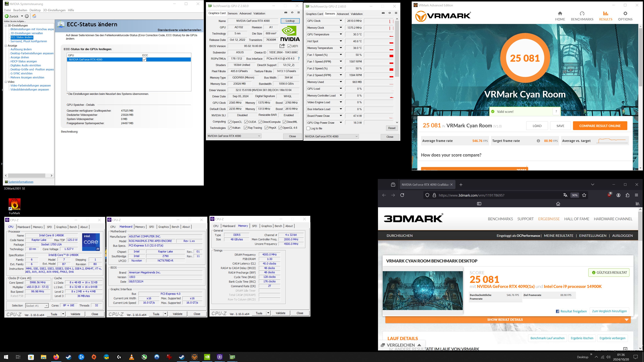This screenshot has width=644, height=362.
Task: Toggle DirectCompute checkbox in GPU-Z
Action: (x=260, y=122)
